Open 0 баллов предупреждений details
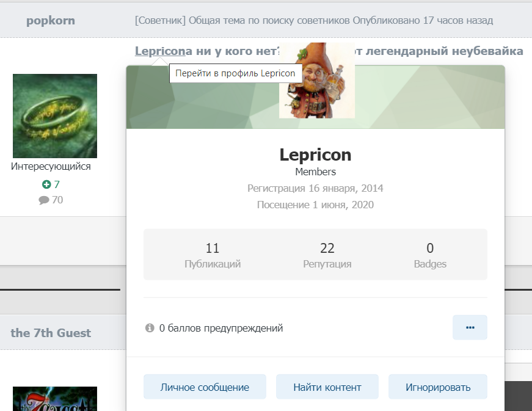The height and width of the screenshot is (411, 532). point(221,328)
